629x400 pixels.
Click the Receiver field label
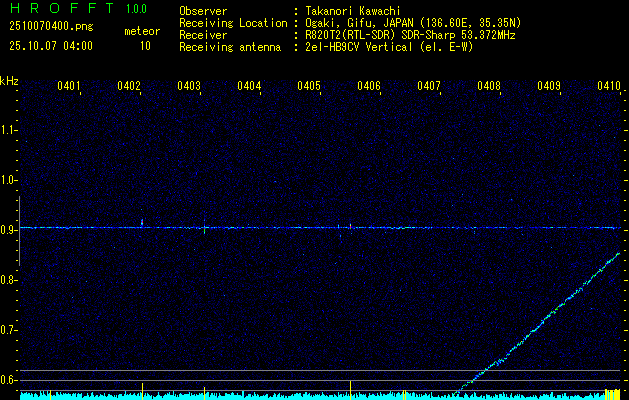click(203, 35)
